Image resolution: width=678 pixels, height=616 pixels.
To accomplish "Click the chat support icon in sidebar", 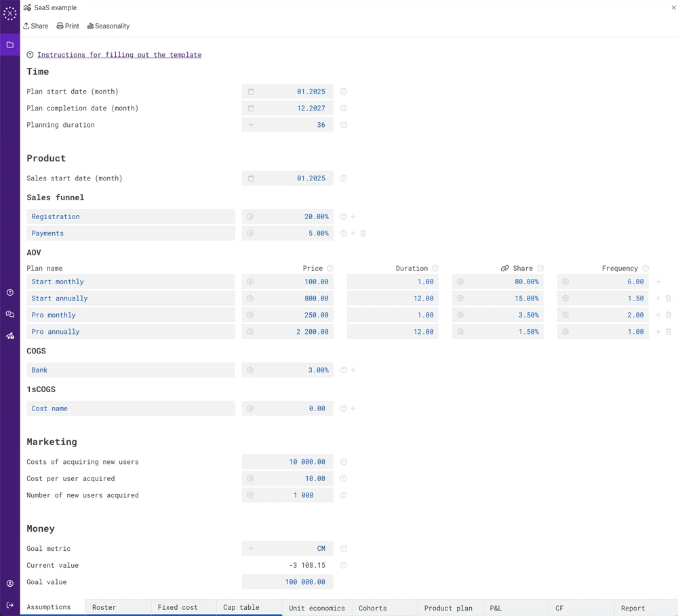I will coord(9,314).
